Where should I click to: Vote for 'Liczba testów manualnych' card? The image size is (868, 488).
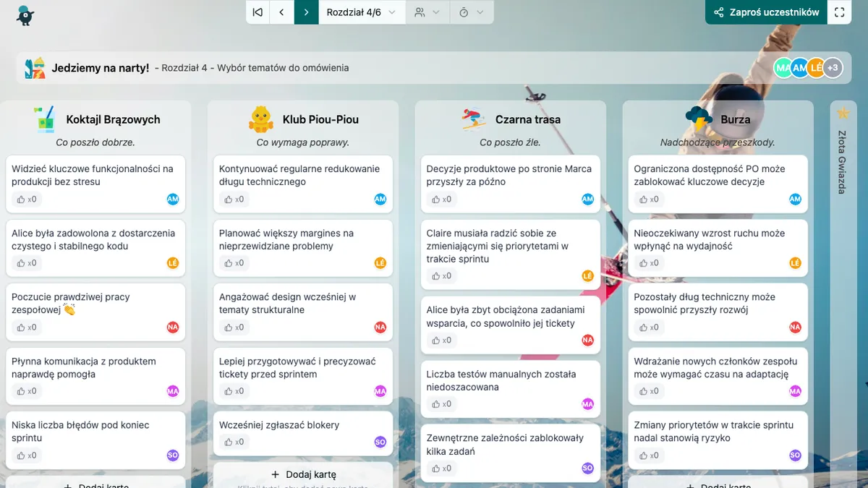[441, 404]
